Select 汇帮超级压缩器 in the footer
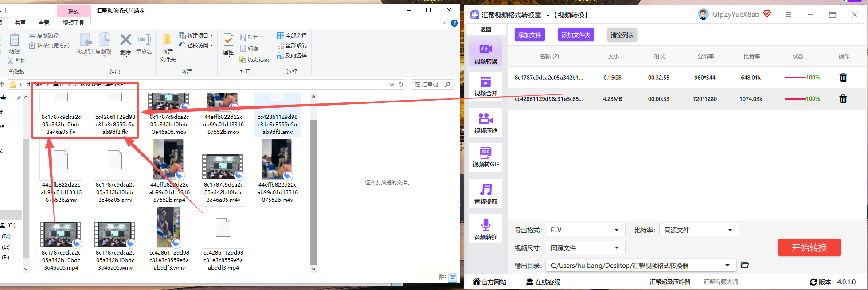This screenshot has height=290, width=868. [670, 282]
